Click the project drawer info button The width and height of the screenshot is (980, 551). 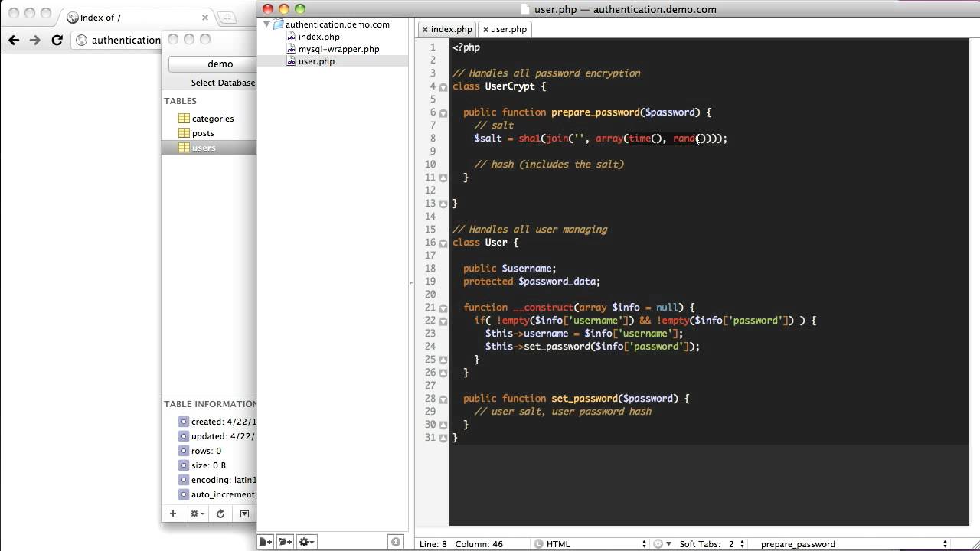[x=396, y=542]
